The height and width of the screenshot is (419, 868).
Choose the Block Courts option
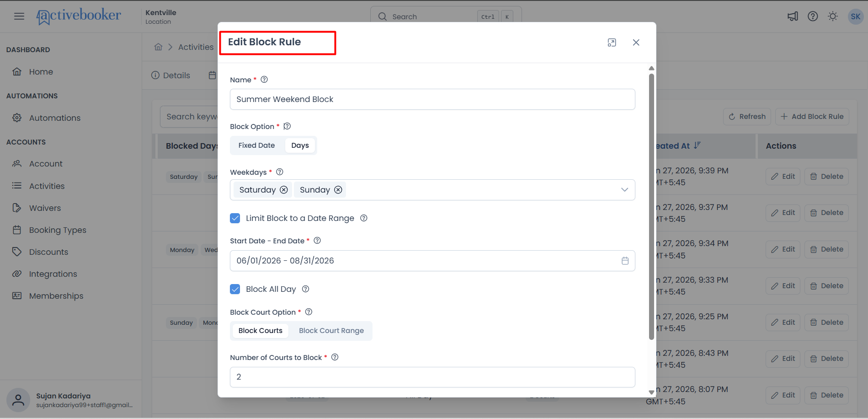coord(261,331)
